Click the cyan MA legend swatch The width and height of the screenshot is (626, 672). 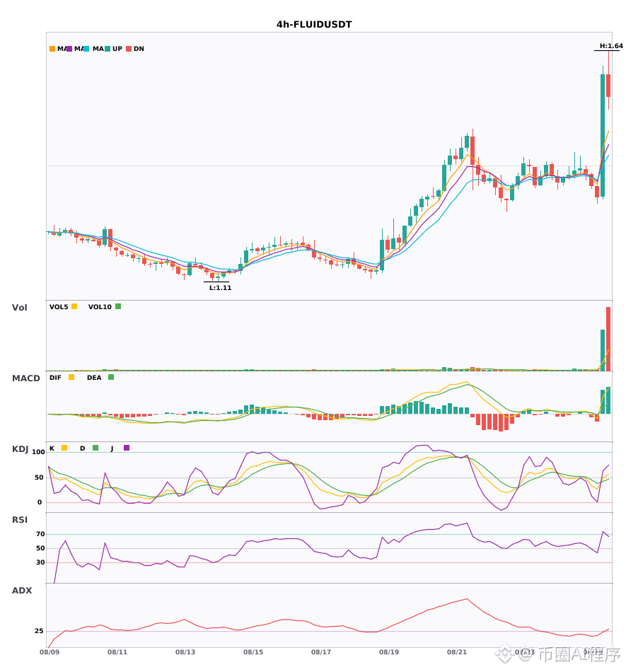coord(86,49)
